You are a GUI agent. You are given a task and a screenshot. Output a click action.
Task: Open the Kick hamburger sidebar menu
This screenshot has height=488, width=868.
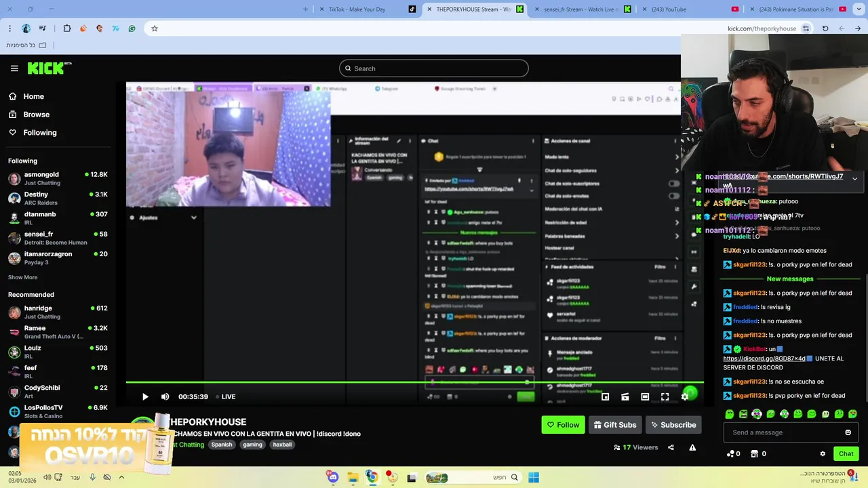(x=14, y=68)
